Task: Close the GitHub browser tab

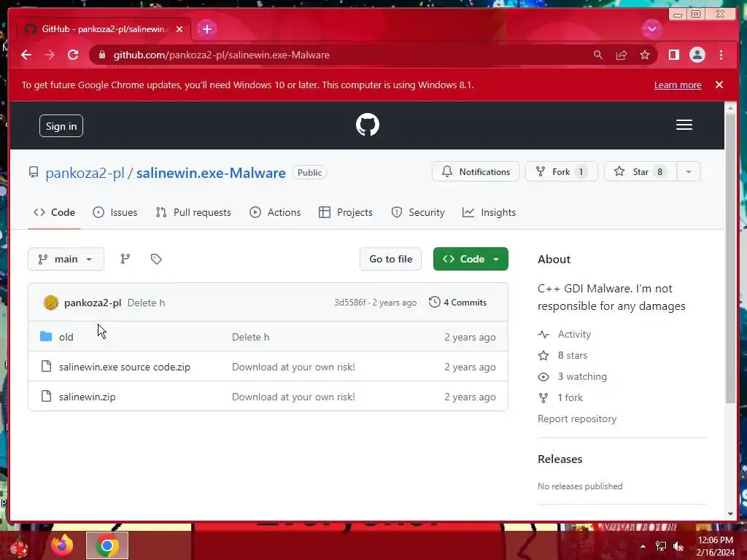Action: pyautogui.click(x=179, y=29)
